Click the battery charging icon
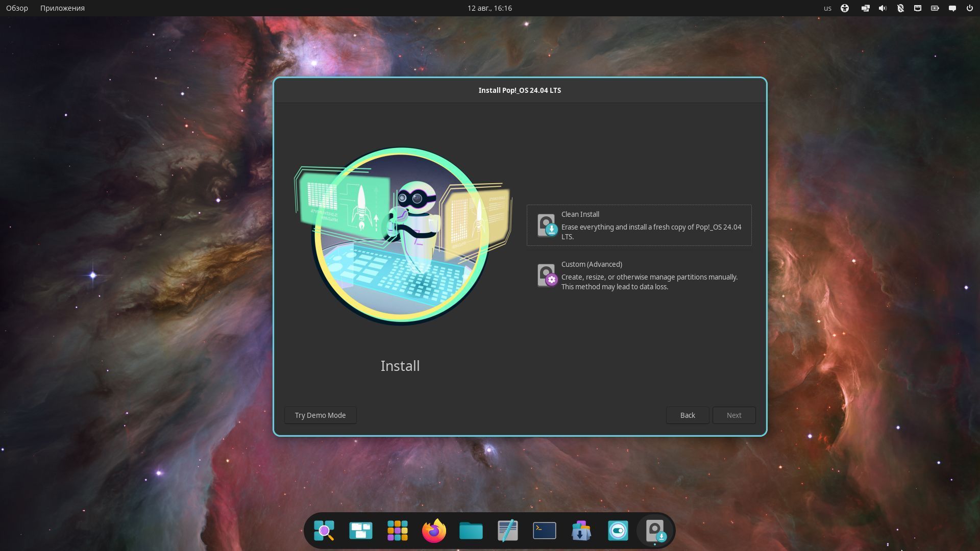Screen dimensions: 980x551 click(x=935, y=8)
